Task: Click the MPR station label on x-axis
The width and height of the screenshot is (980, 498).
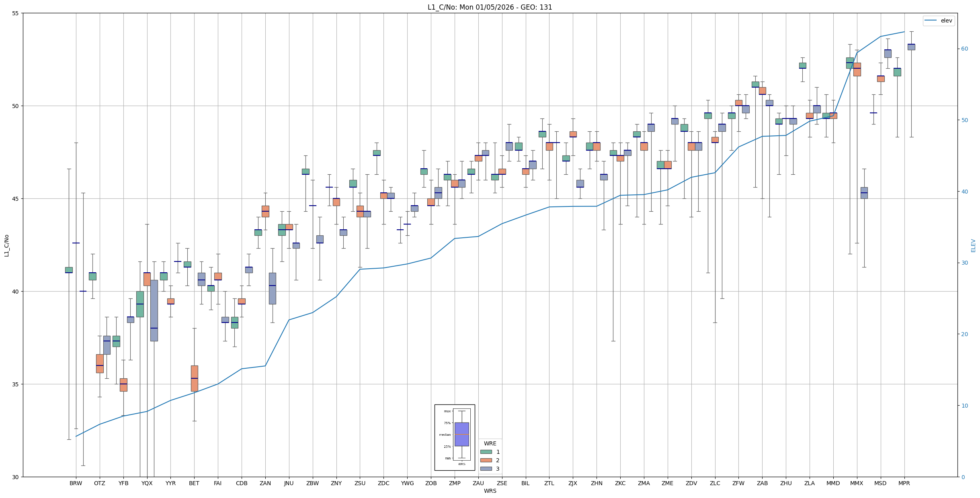Action: 904,483
